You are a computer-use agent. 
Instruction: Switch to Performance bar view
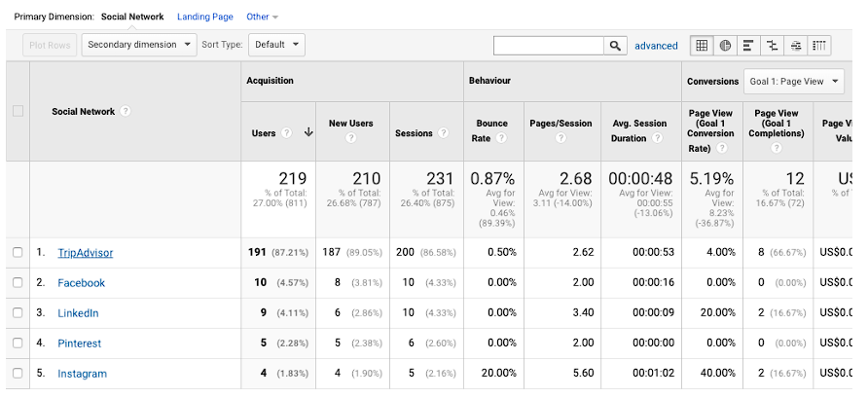point(748,46)
